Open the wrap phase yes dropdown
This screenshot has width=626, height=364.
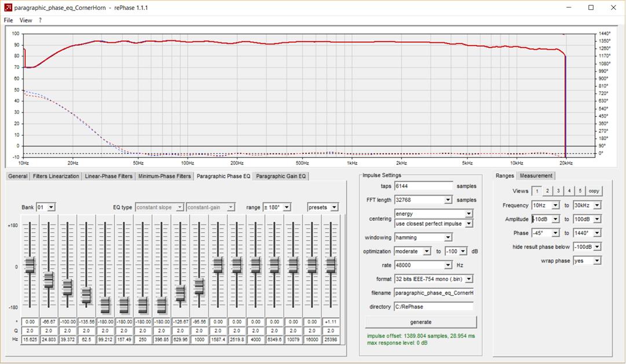(x=597, y=260)
